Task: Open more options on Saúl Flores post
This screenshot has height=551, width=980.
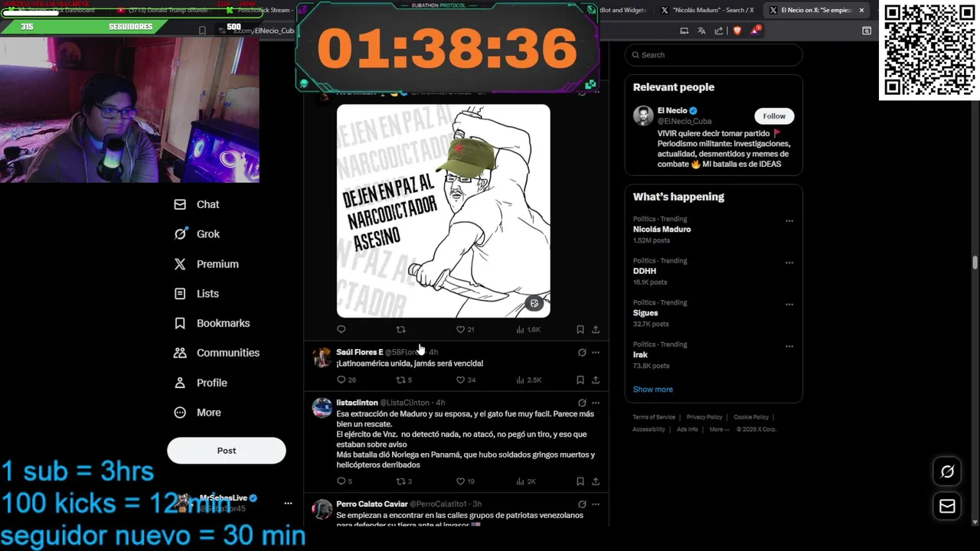Action: coord(596,353)
